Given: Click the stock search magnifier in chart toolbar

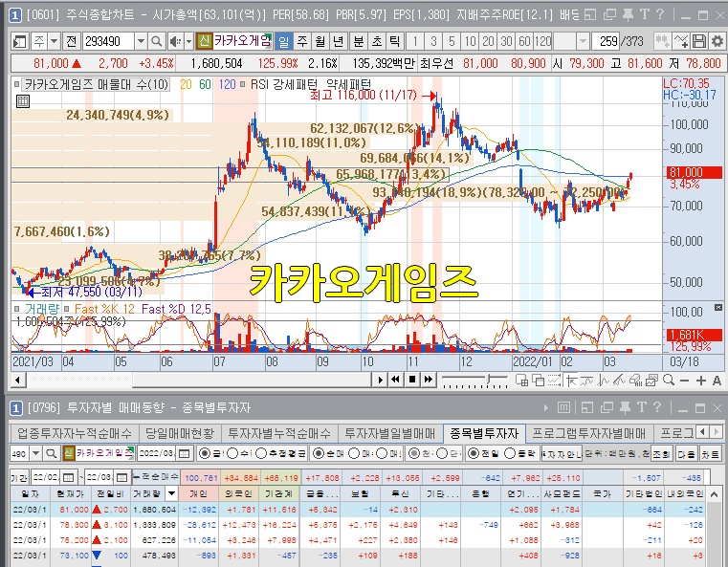Looking at the screenshot, I should pos(157,42).
